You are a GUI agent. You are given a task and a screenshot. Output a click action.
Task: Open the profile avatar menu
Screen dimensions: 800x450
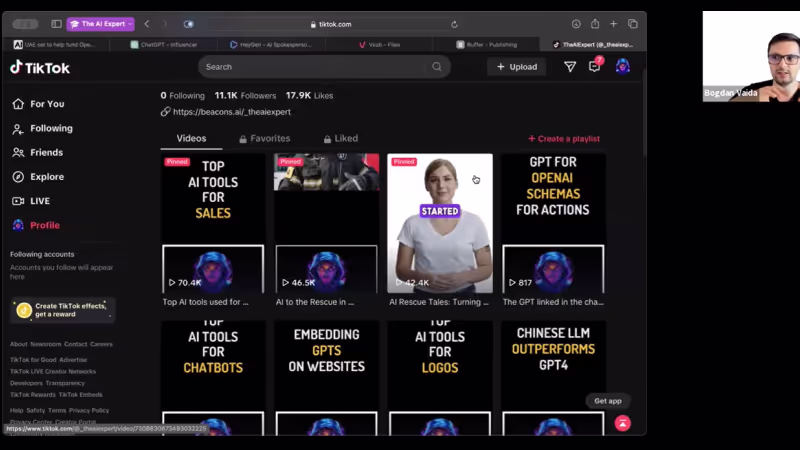tap(622, 66)
